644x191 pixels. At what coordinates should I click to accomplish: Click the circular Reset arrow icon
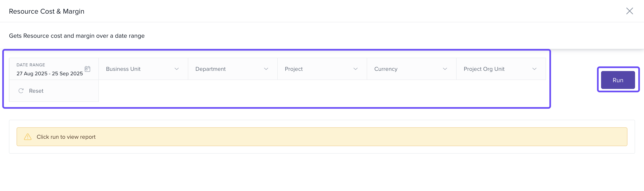click(x=21, y=91)
